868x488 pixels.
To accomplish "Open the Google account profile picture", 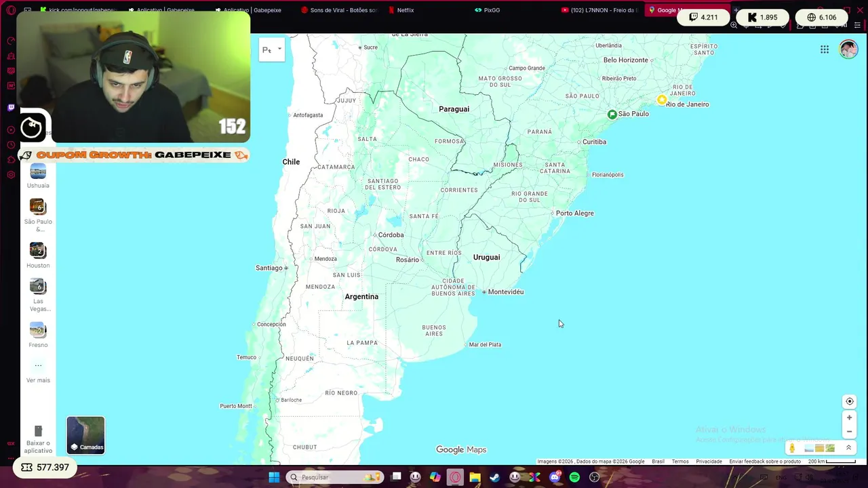I will (848, 49).
